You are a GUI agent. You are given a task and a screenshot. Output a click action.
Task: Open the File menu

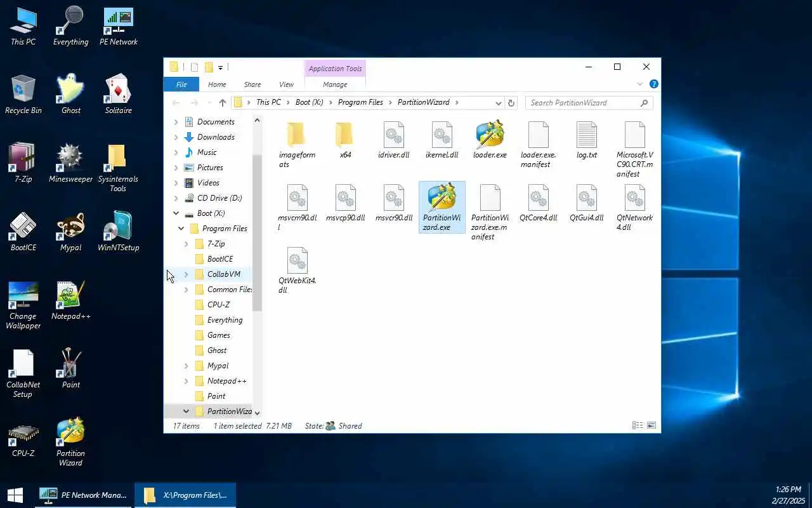click(181, 84)
